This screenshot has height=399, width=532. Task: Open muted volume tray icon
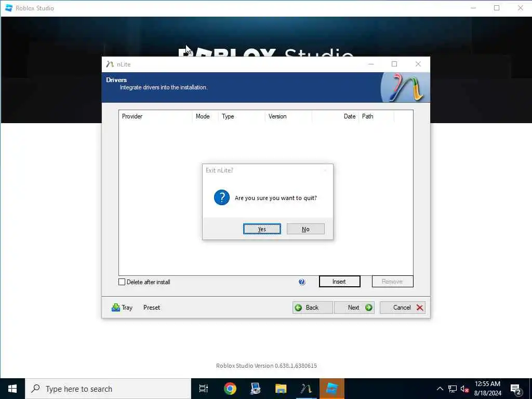(464, 389)
